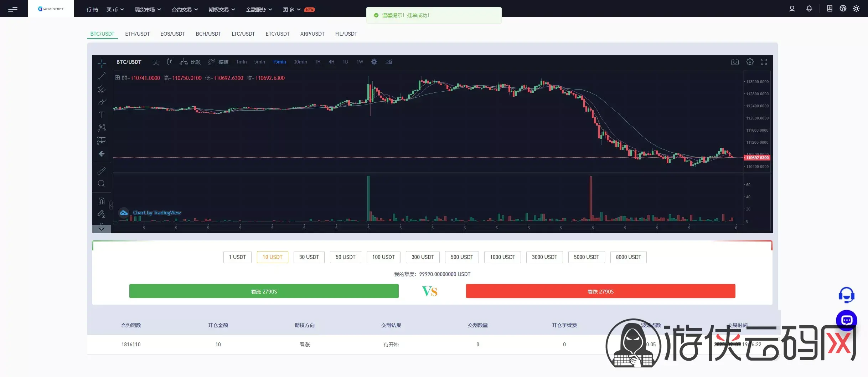The height and width of the screenshot is (377, 868).
Task: Switch to the ETH/USDT tab
Action: coord(137,34)
